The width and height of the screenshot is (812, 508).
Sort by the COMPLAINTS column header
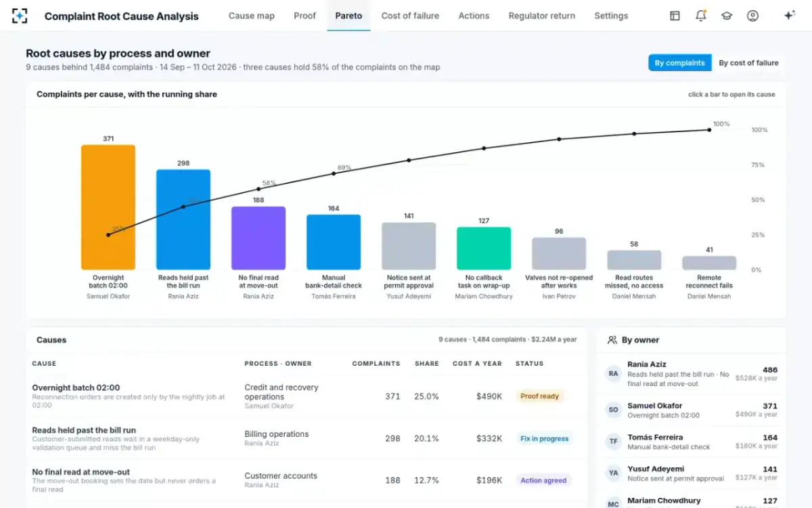376,364
